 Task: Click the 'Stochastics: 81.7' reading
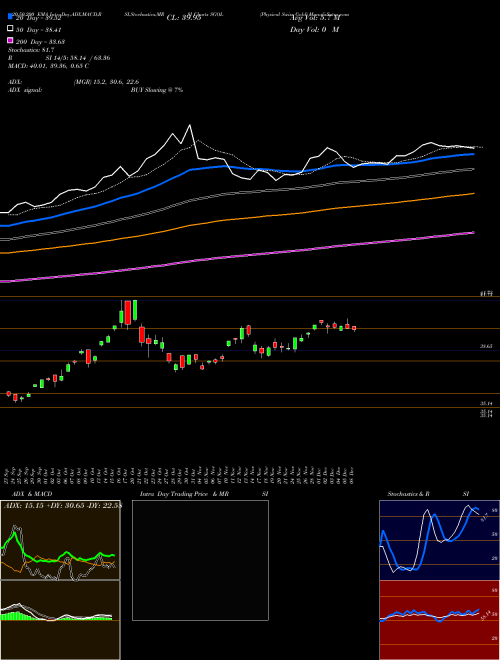pos(31,50)
